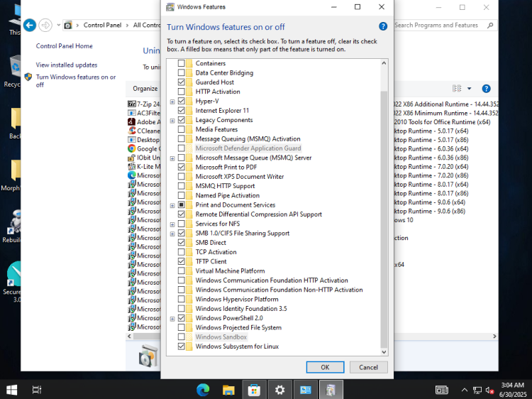Select Windows Identity Foundation 3.5 row
Image resolution: width=532 pixels, height=399 pixels.
click(x=241, y=309)
